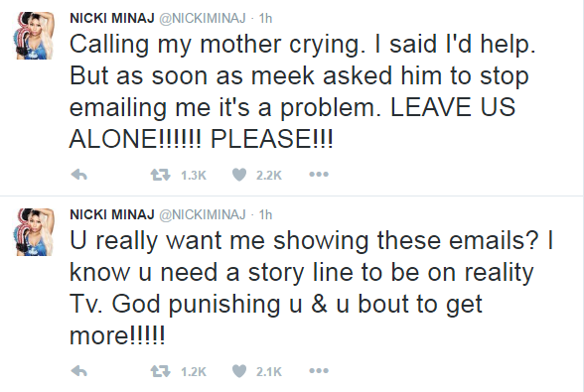
Task: Retweet the 'showing these emails' tweet
Action: click(161, 371)
